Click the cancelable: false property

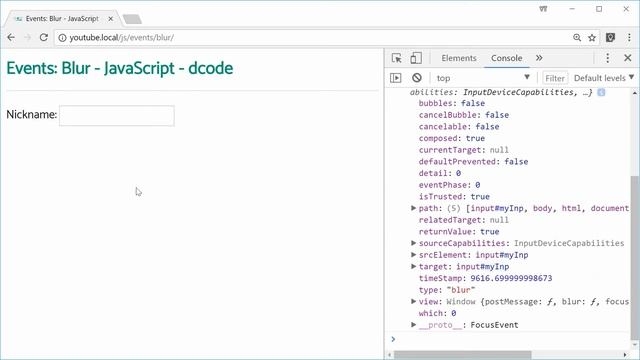pyautogui.click(x=459, y=127)
